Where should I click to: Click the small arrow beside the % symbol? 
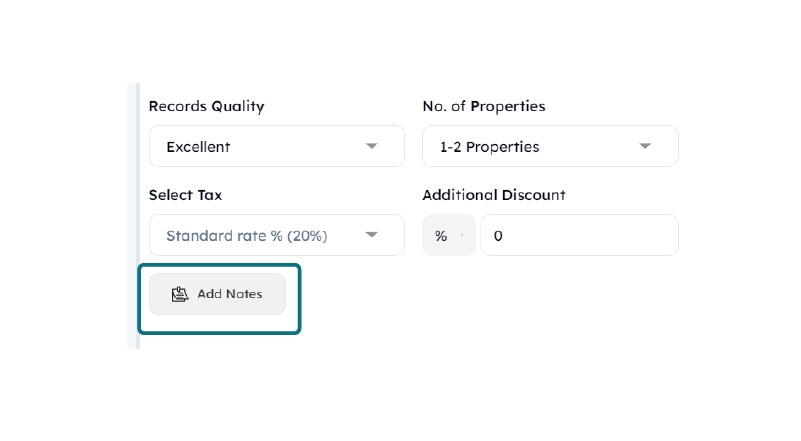(x=462, y=236)
